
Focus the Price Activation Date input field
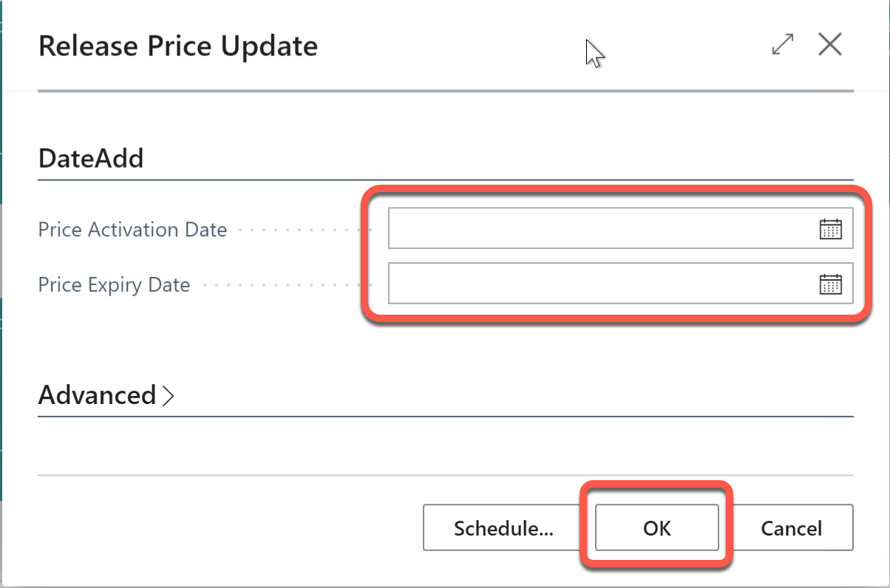(591, 229)
